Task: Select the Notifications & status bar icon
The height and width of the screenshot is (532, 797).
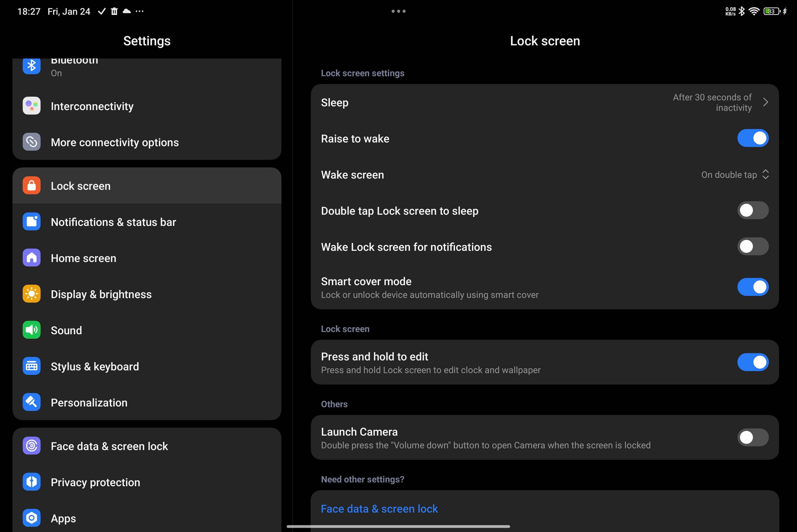Action: pos(31,222)
